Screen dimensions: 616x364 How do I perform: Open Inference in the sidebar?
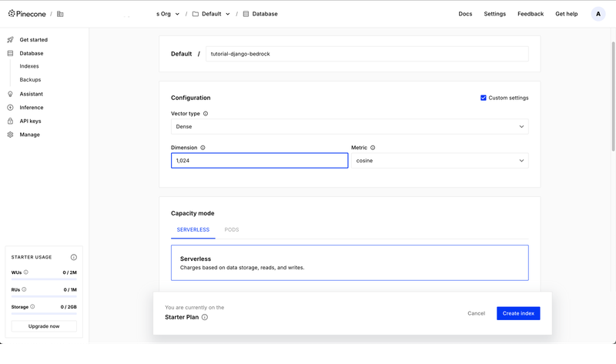pyautogui.click(x=32, y=108)
